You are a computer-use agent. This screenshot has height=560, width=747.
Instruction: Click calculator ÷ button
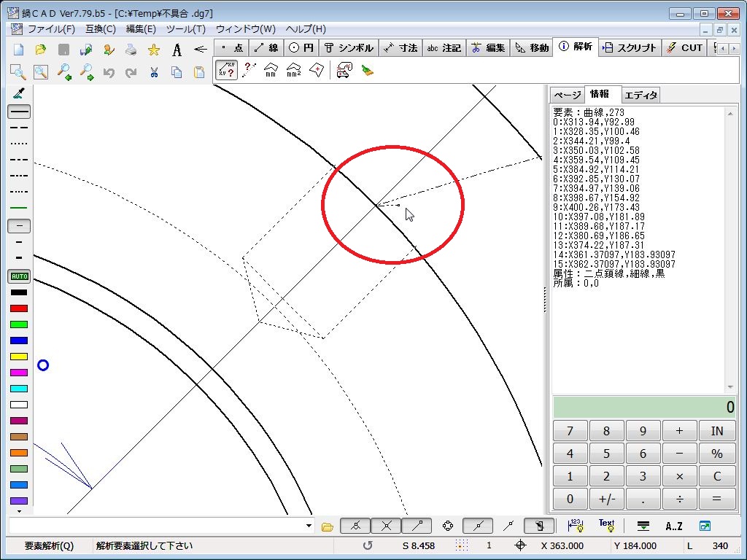click(680, 499)
